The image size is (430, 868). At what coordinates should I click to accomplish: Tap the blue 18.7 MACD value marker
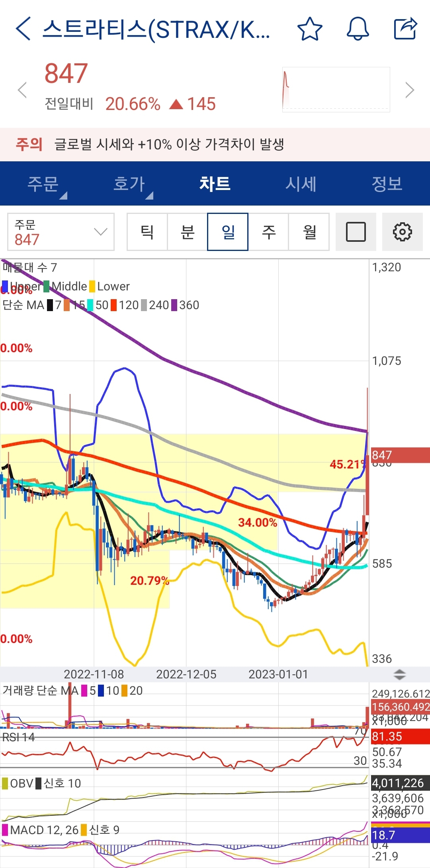tap(400, 835)
